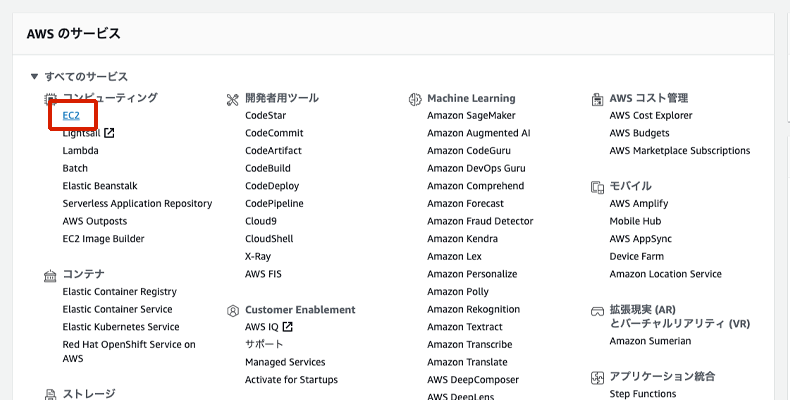Open Amazon DevOps Guru
Image resolution: width=790 pixels, height=400 pixels.
[476, 168]
